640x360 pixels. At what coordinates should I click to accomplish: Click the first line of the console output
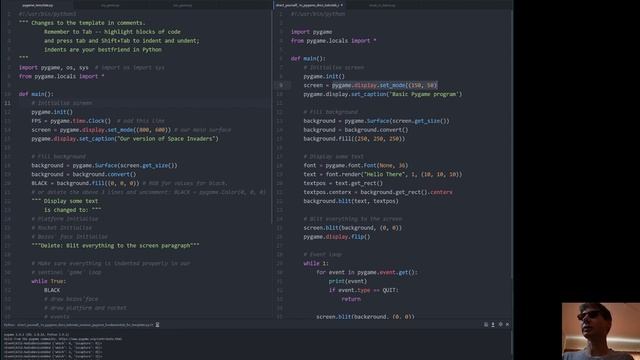point(37,334)
